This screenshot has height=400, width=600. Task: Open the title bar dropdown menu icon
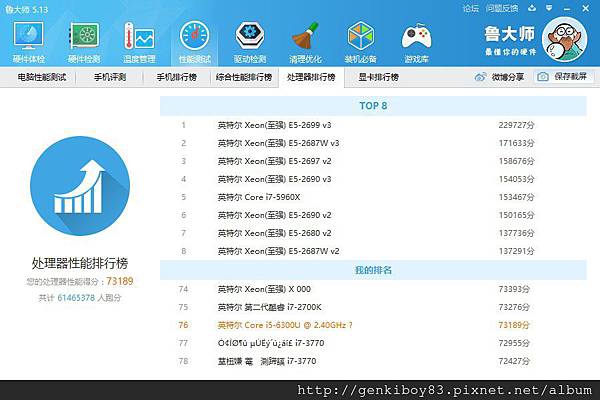549,8
